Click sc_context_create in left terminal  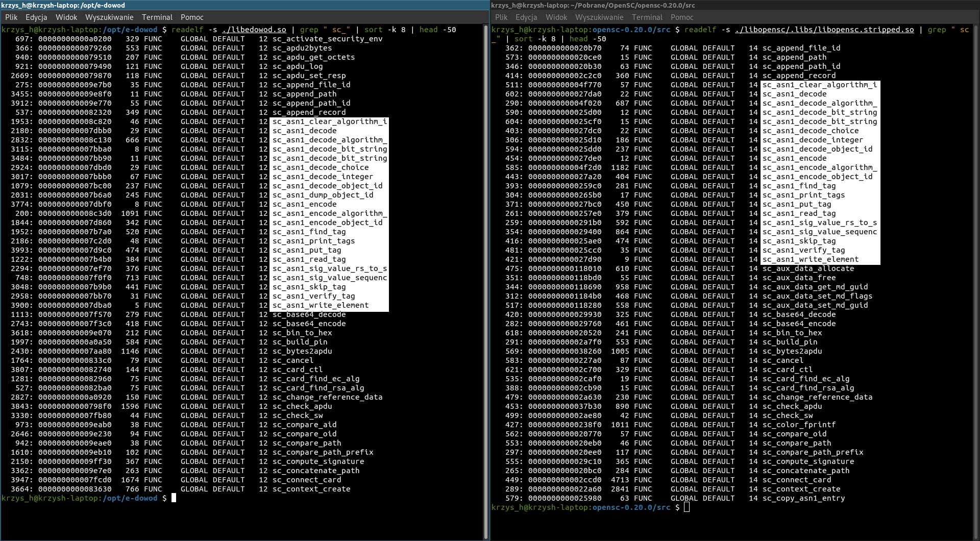pyautogui.click(x=311, y=489)
